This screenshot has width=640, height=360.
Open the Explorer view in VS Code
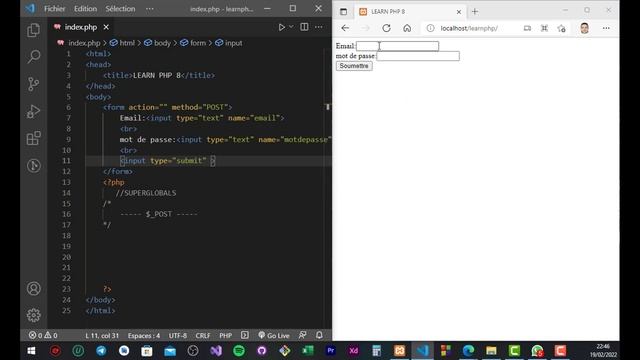click(x=33, y=30)
